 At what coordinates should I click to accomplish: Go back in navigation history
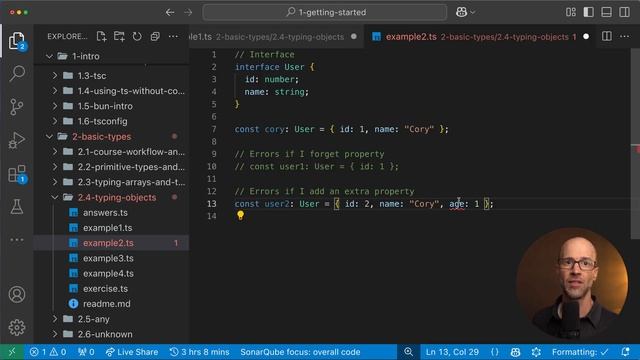(170, 12)
